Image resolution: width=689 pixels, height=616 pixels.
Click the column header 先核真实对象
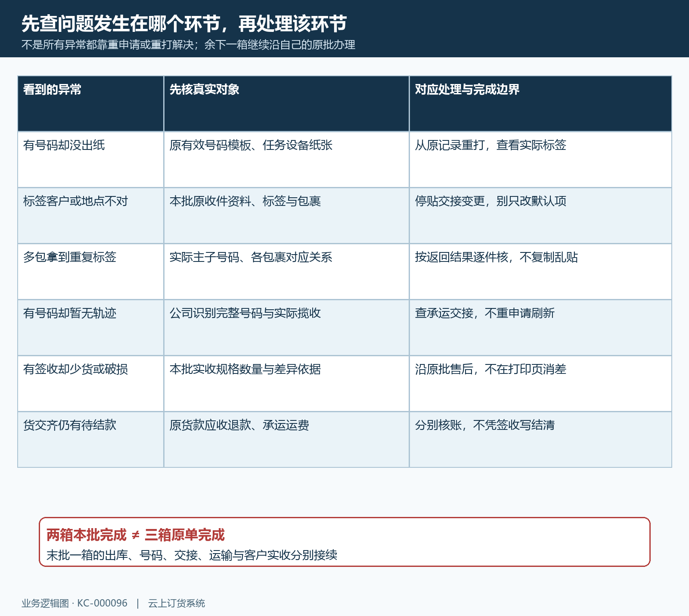pos(286,103)
